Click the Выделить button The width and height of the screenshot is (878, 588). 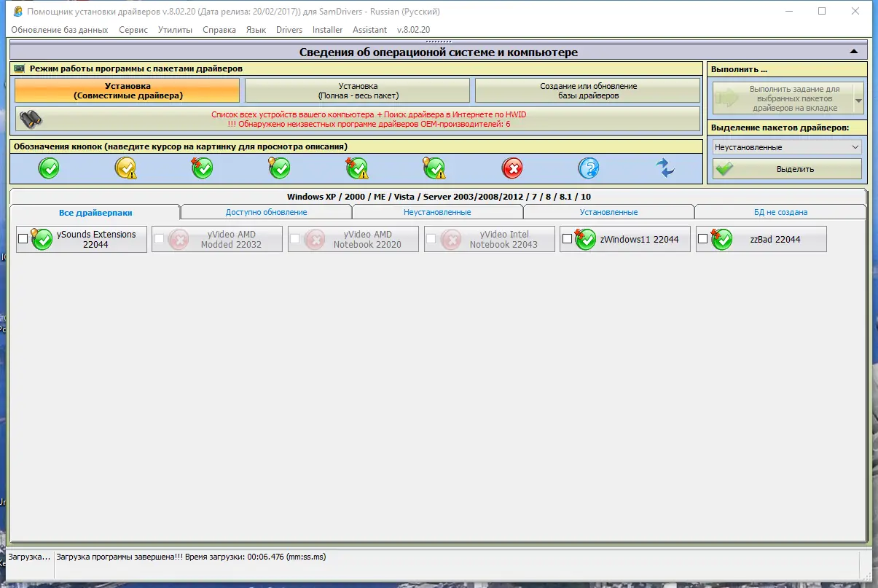click(x=787, y=169)
